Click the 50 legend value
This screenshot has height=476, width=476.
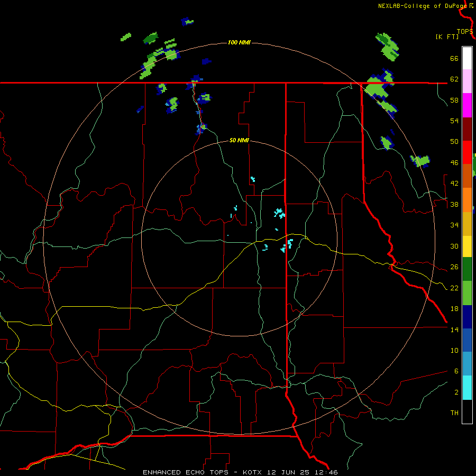[x=454, y=142]
